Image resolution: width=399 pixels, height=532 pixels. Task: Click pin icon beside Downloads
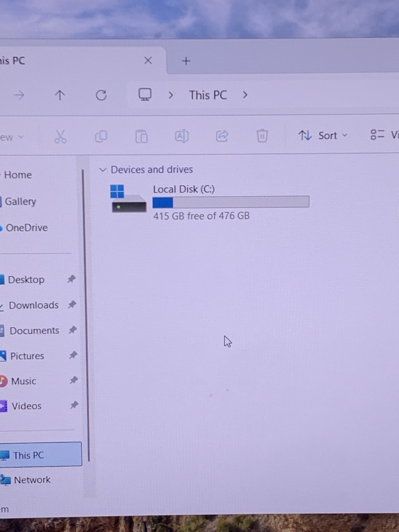point(72,304)
